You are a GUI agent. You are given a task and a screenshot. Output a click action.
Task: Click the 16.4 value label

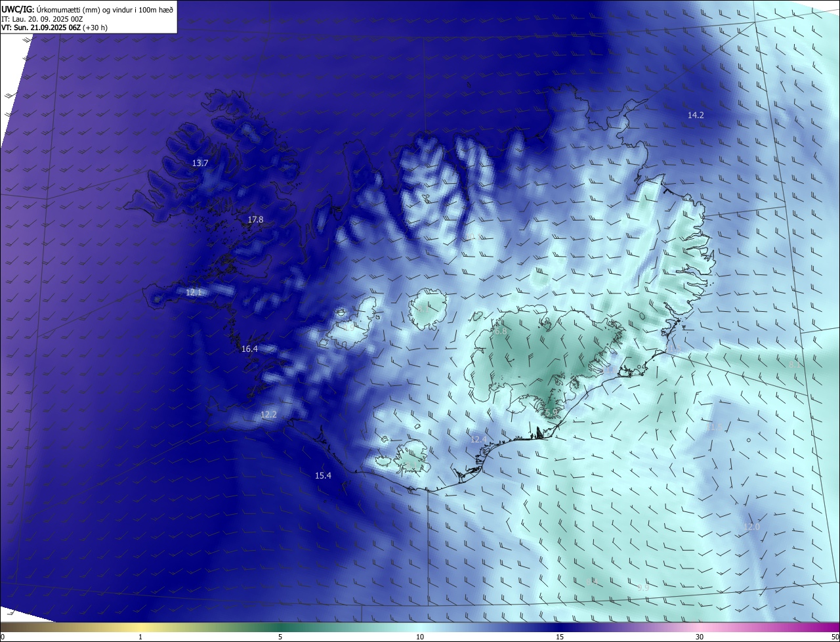[249, 349]
